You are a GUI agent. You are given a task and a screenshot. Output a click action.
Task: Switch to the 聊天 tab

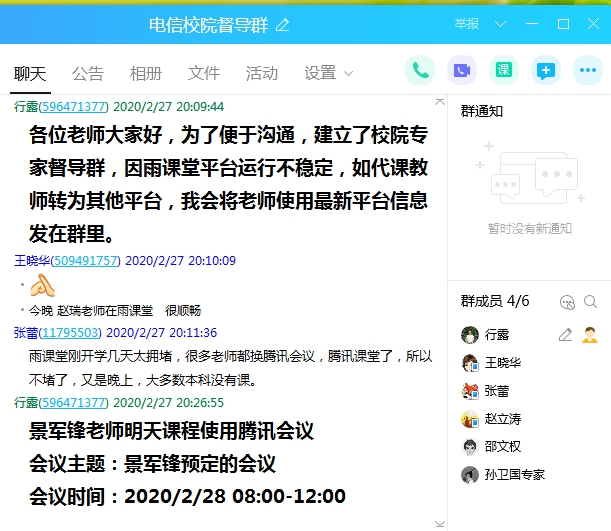pyautogui.click(x=30, y=74)
